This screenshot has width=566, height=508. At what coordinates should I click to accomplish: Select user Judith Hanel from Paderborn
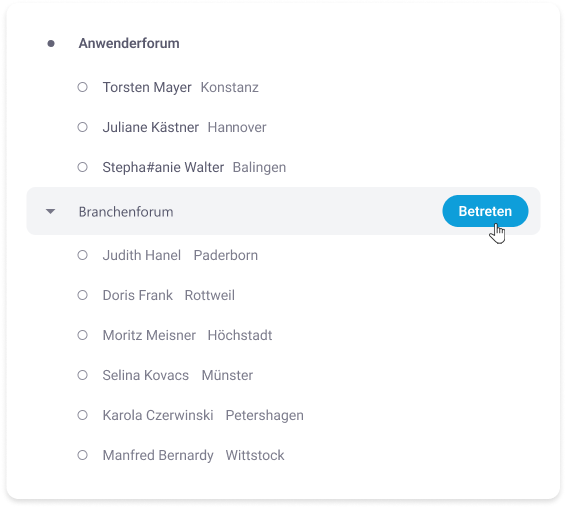coord(180,255)
